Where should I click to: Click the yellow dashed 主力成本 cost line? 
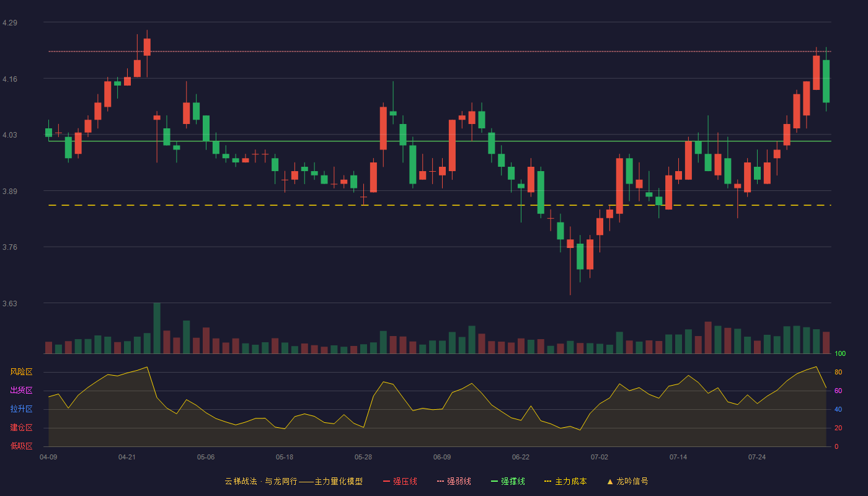coord(440,205)
